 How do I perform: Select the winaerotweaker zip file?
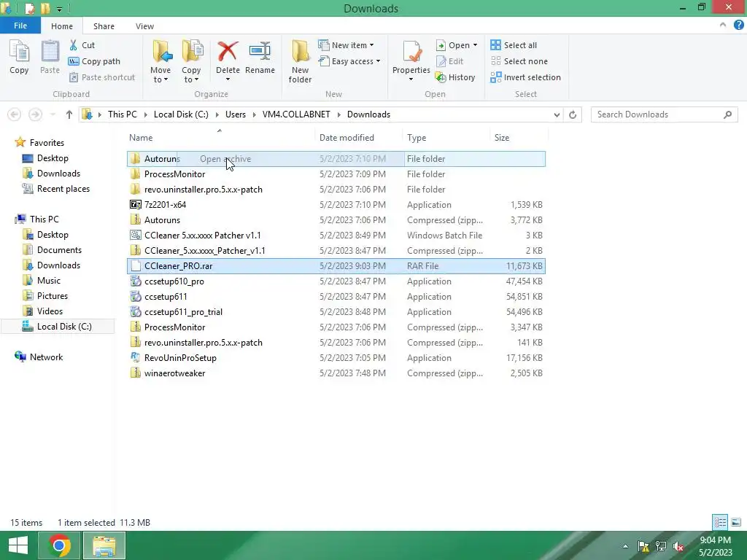(336, 373)
